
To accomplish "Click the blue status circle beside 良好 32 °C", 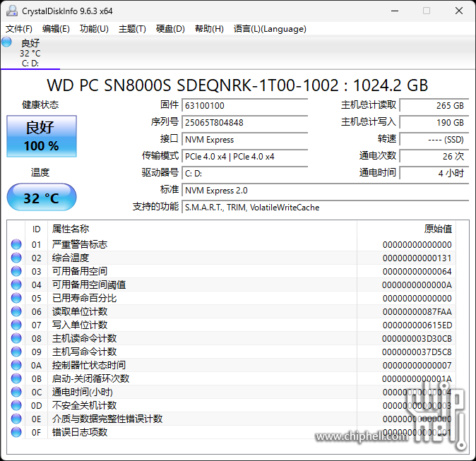I will coord(6,42).
